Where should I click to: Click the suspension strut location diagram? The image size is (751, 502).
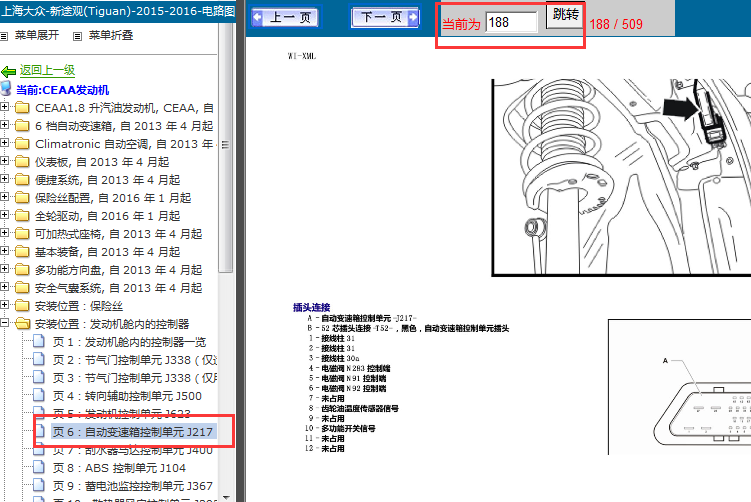[621, 178]
